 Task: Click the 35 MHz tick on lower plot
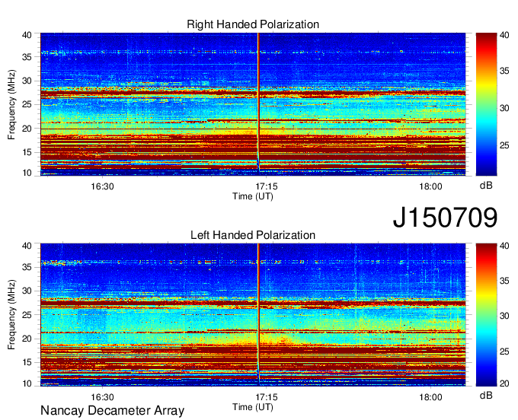[27, 267]
